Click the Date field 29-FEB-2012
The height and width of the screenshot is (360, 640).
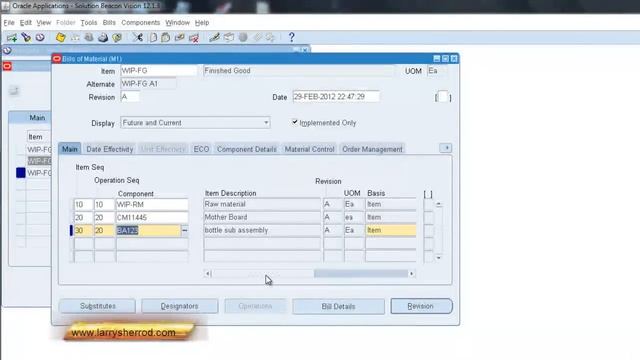pyautogui.click(x=336, y=97)
